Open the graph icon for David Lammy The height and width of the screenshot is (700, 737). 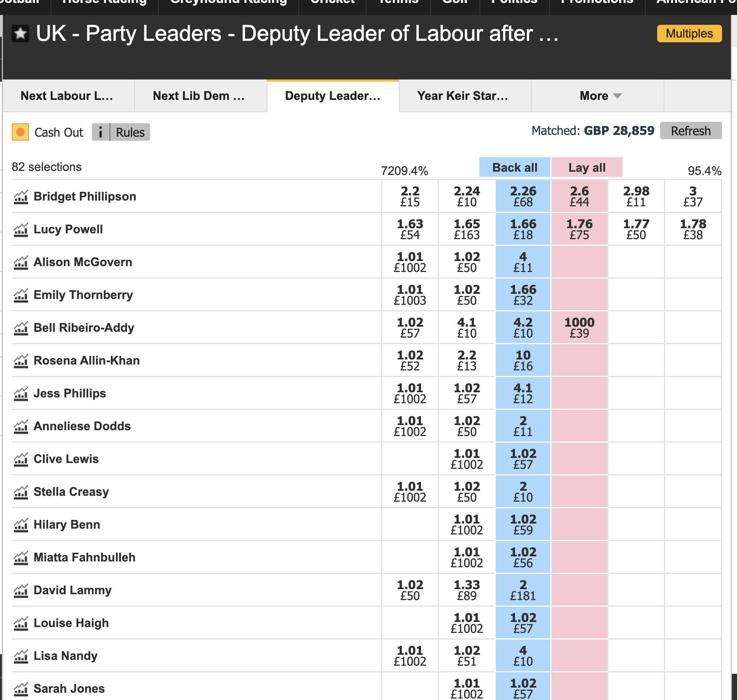[x=21, y=590]
